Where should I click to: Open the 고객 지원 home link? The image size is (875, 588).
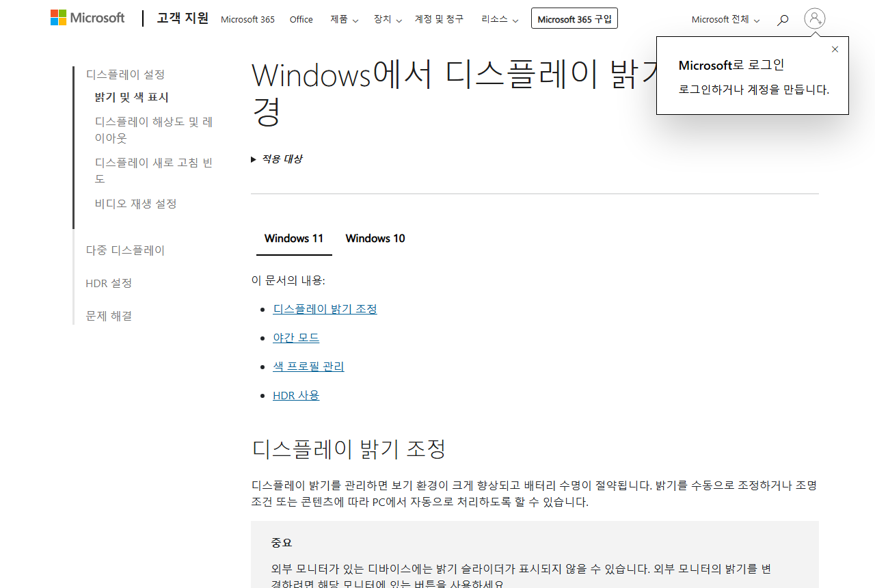click(183, 18)
